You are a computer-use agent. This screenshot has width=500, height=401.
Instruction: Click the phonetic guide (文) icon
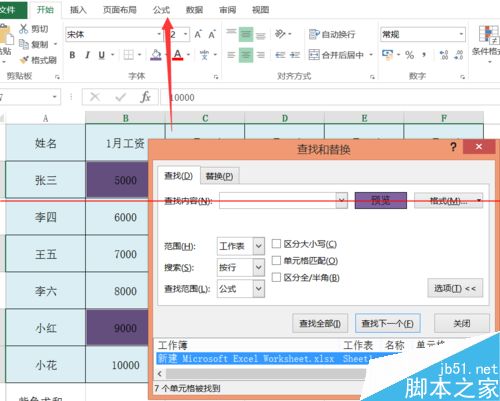pos(204,55)
